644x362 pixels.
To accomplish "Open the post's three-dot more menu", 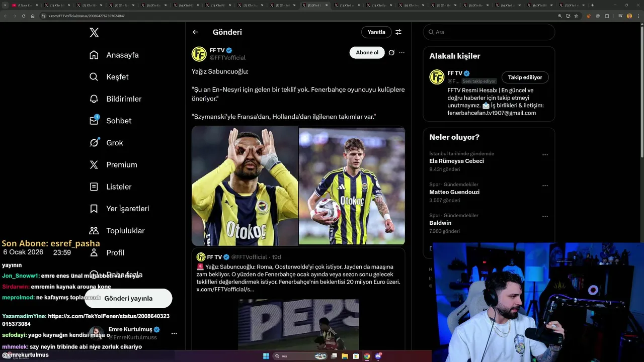I will coord(401,52).
